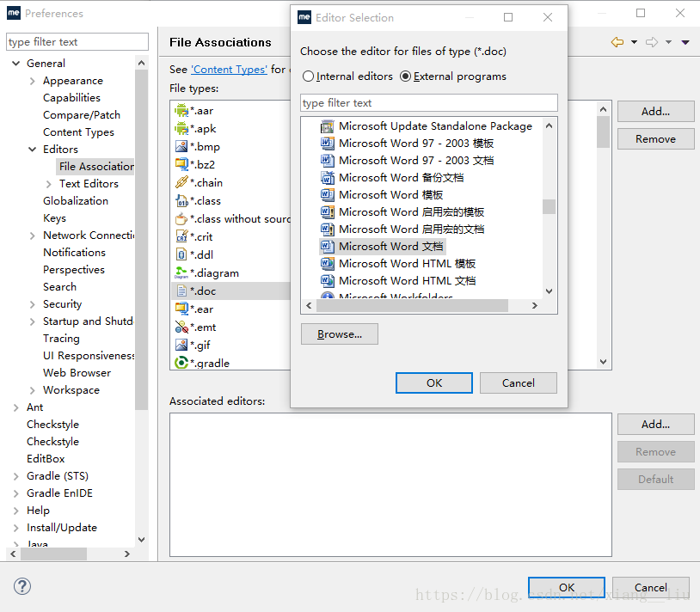Click the *.gif image icon
The height and width of the screenshot is (612, 700).
point(181,345)
